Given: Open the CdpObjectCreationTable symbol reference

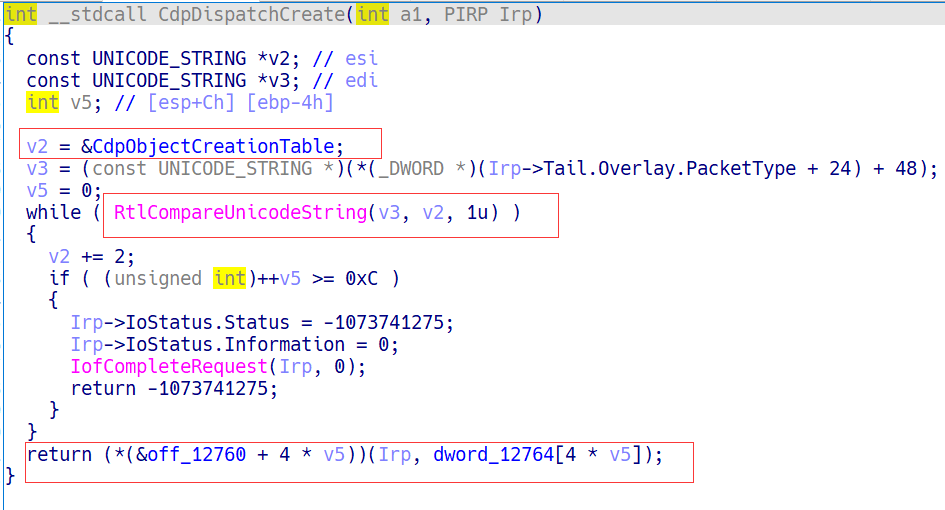Looking at the screenshot, I should click(x=213, y=146).
